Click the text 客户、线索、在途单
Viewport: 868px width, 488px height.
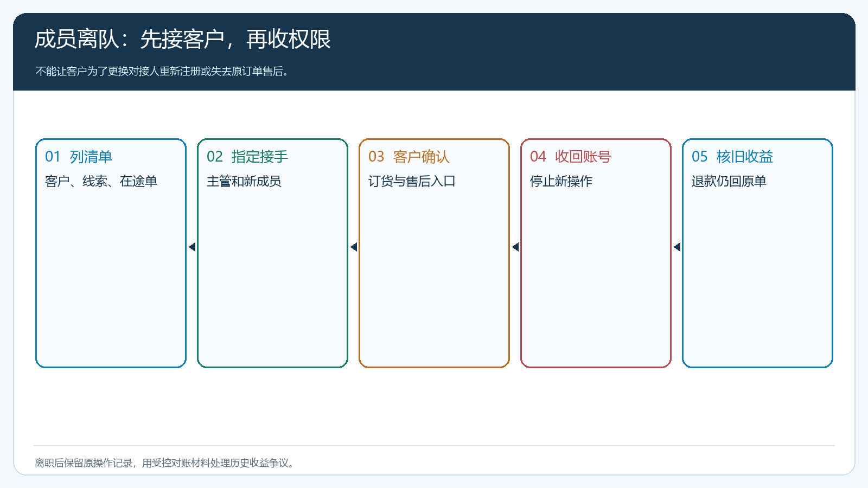pos(101,181)
